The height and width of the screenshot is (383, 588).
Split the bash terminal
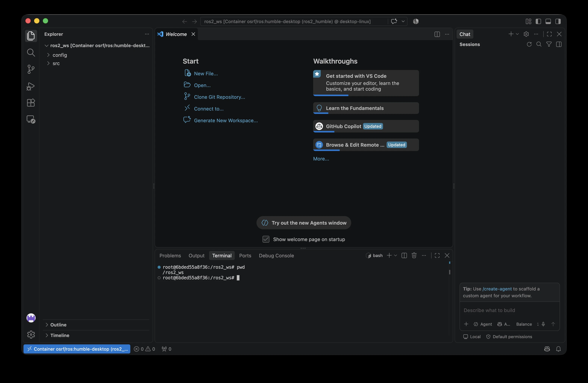404,255
